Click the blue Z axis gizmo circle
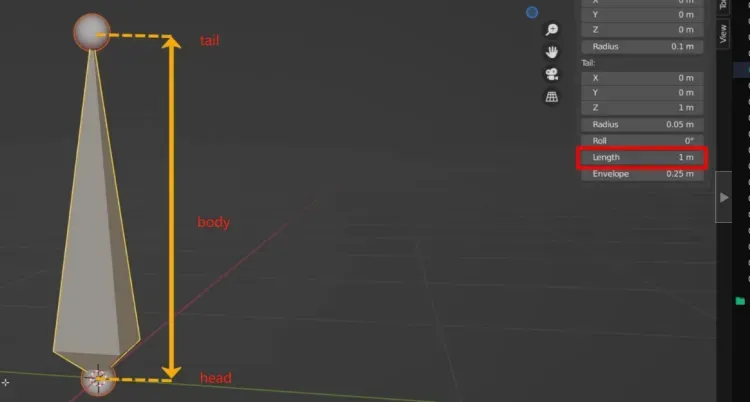 tap(532, 12)
